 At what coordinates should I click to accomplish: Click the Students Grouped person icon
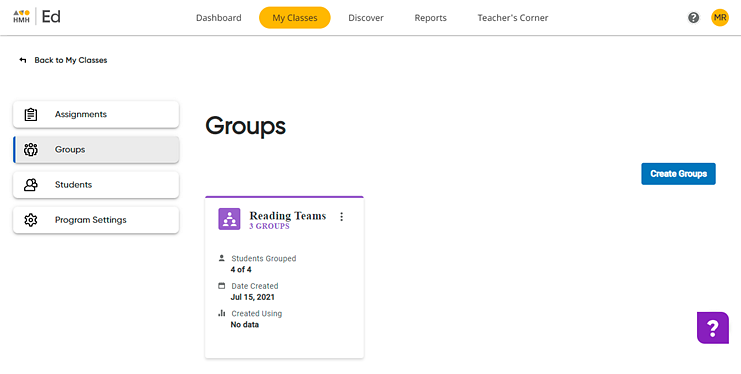pyautogui.click(x=221, y=258)
